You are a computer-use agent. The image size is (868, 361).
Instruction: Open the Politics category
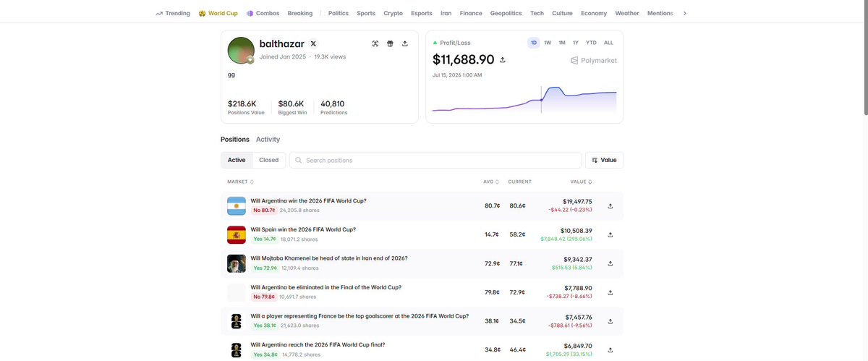pos(338,13)
